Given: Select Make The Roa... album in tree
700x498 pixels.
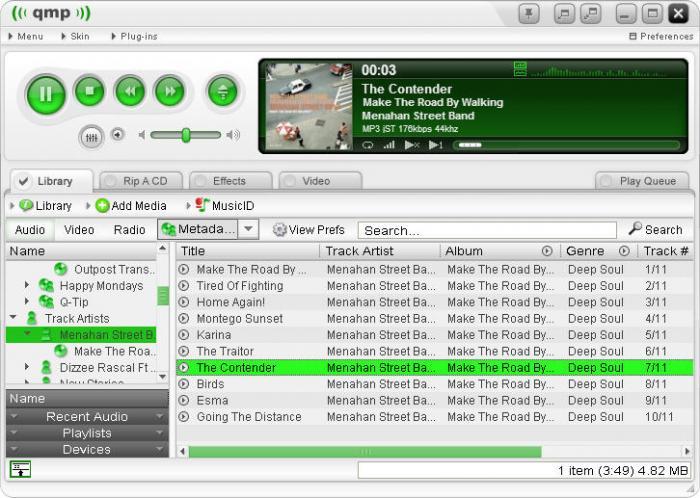Looking at the screenshot, I should click(x=105, y=351).
